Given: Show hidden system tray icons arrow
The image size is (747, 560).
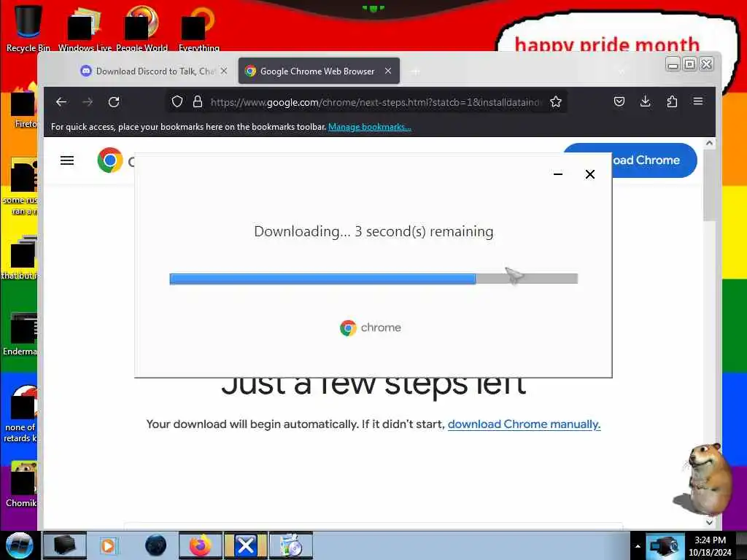Looking at the screenshot, I should coord(638,546).
